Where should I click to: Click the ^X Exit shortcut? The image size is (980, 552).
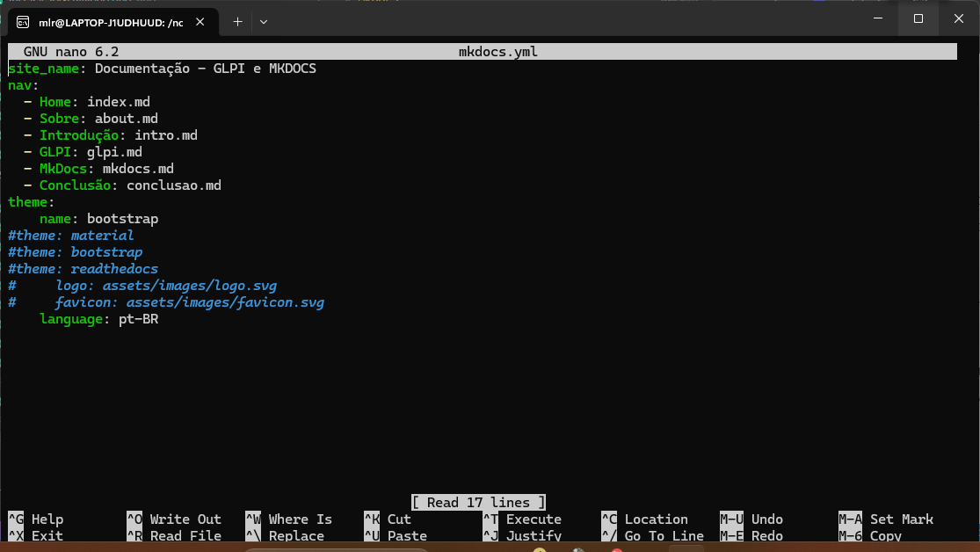(36, 536)
